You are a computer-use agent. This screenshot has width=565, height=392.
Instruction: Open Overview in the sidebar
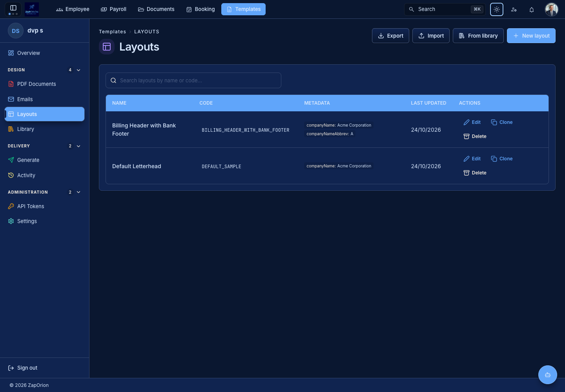point(44,53)
